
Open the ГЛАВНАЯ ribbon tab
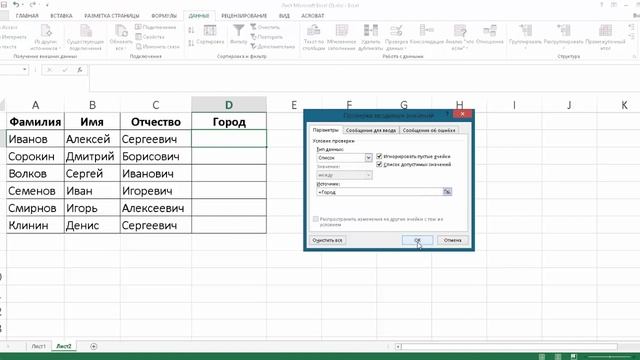(27, 16)
